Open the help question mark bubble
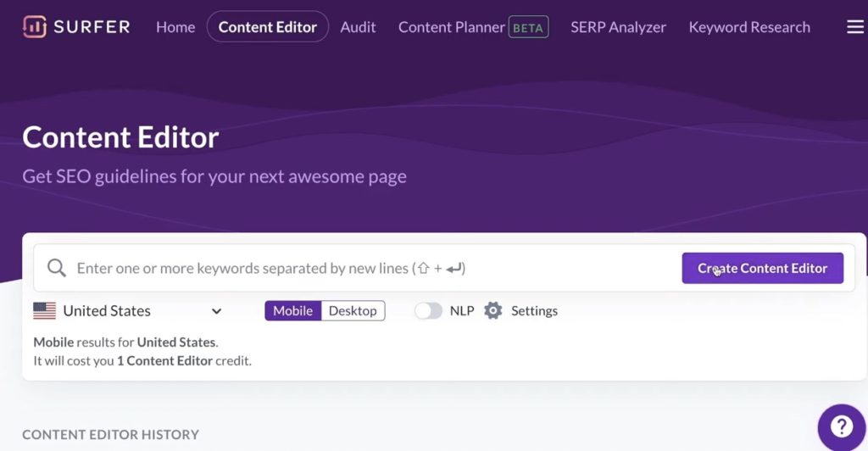This screenshot has height=451, width=868. (842, 426)
